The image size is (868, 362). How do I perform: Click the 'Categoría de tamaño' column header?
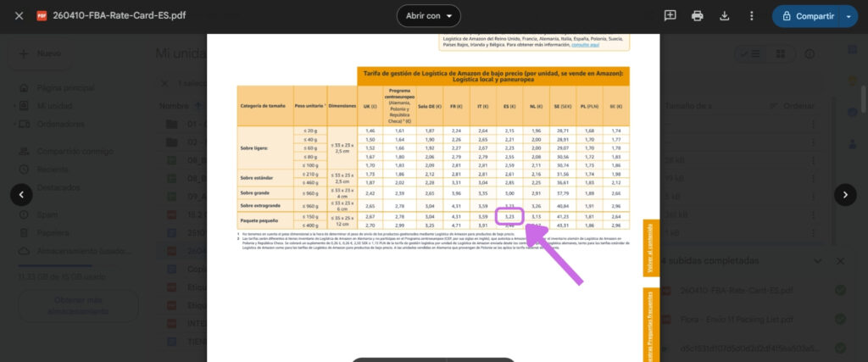[x=265, y=106]
